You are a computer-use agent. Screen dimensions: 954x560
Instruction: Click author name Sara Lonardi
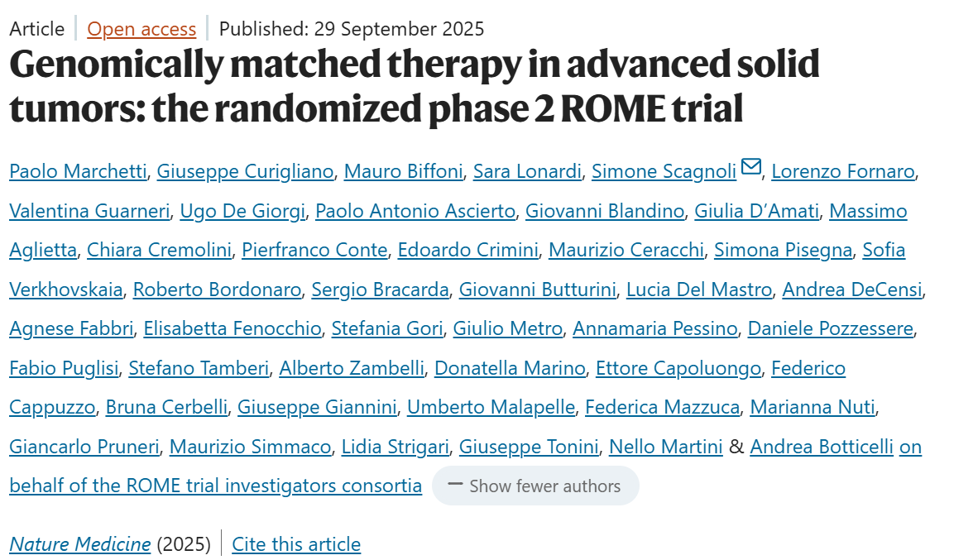coord(528,171)
